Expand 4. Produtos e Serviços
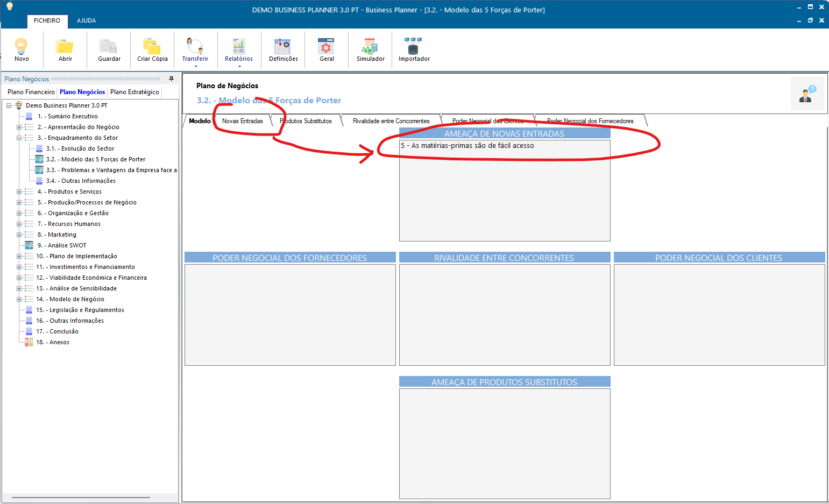This screenshot has height=504, width=829. (19, 191)
